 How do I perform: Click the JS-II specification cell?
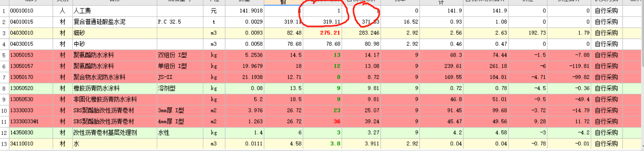point(180,77)
